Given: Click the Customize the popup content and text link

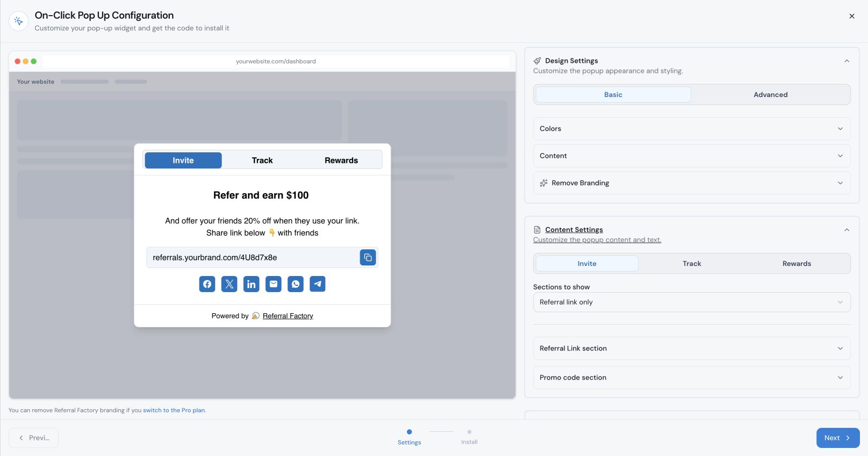Looking at the screenshot, I should (x=597, y=240).
